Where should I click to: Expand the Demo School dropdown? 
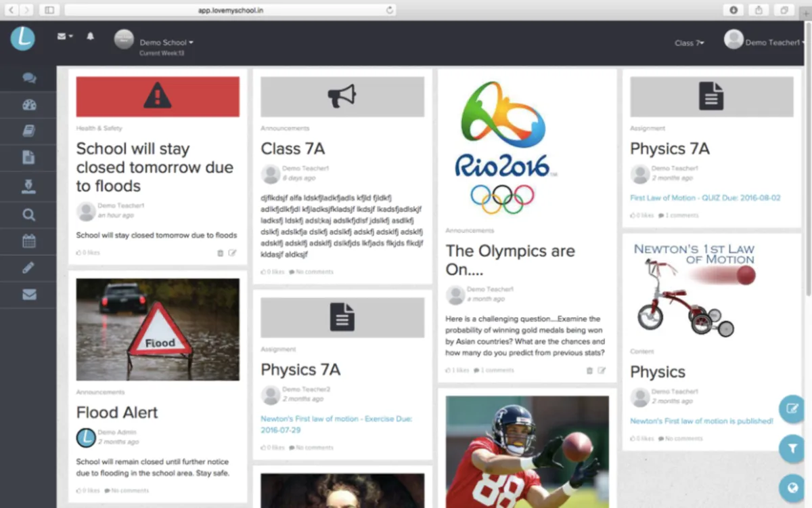(x=166, y=42)
